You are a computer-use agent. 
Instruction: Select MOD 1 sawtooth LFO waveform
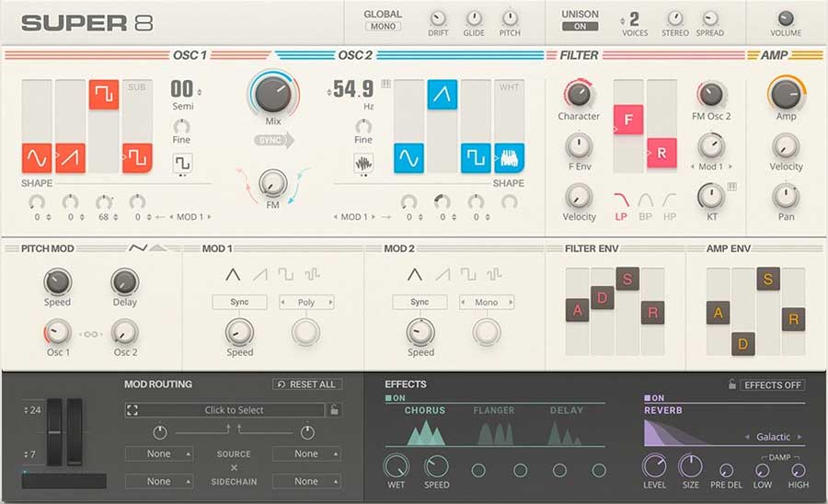259,274
